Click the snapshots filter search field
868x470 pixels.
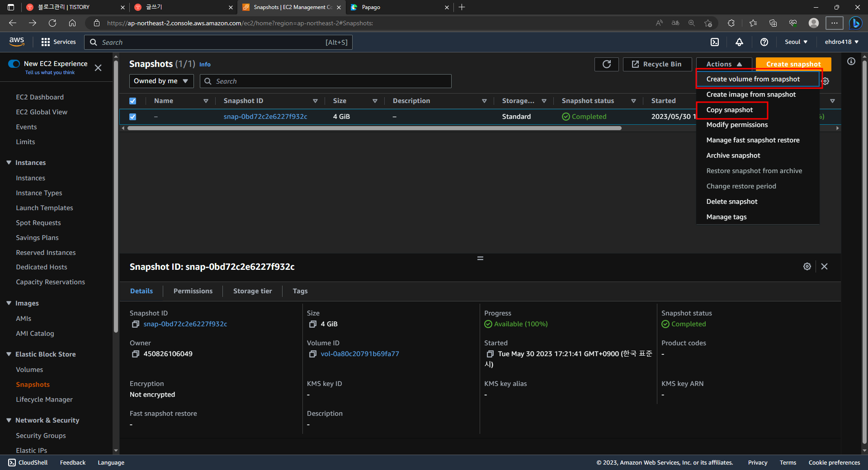(325, 81)
